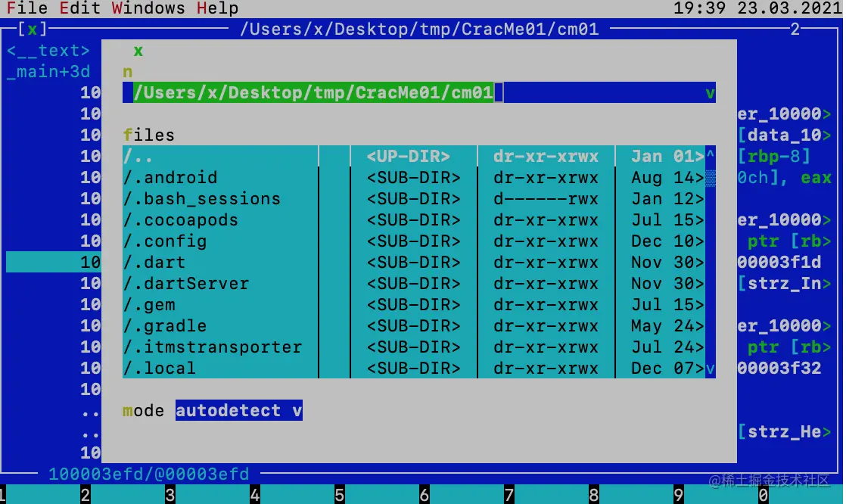Image resolution: width=846 pixels, height=504 pixels.
Task: Click the window number 2 in the title border
Action: tap(795, 30)
